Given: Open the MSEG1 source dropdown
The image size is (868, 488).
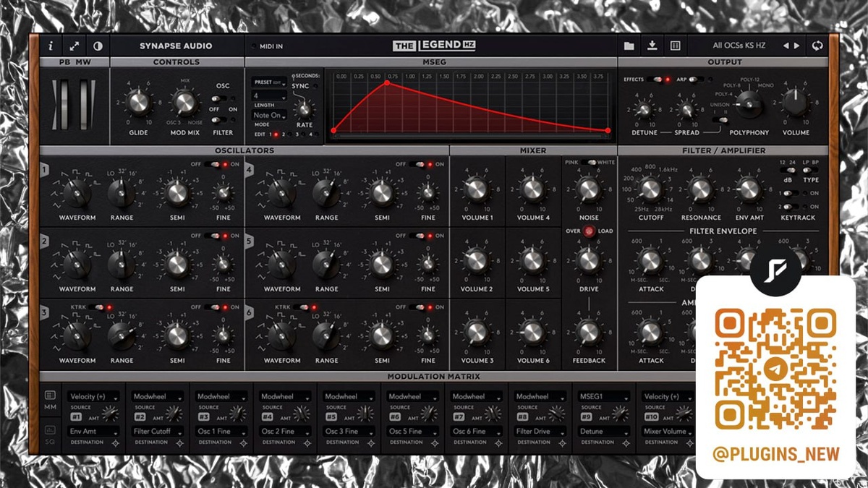Looking at the screenshot, I should point(604,396).
